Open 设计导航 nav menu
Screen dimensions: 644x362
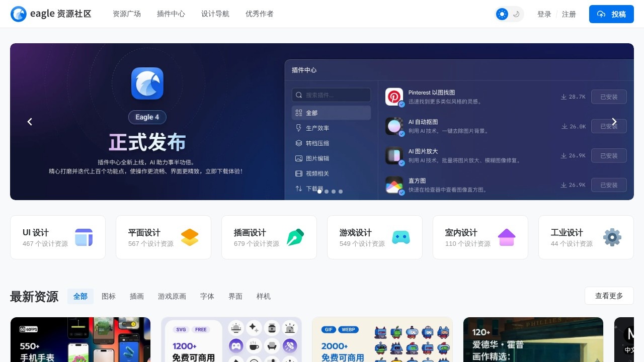pyautogui.click(x=215, y=14)
